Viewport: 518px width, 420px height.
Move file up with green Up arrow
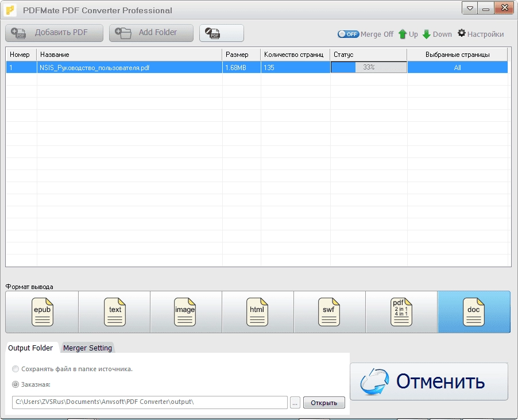408,34
